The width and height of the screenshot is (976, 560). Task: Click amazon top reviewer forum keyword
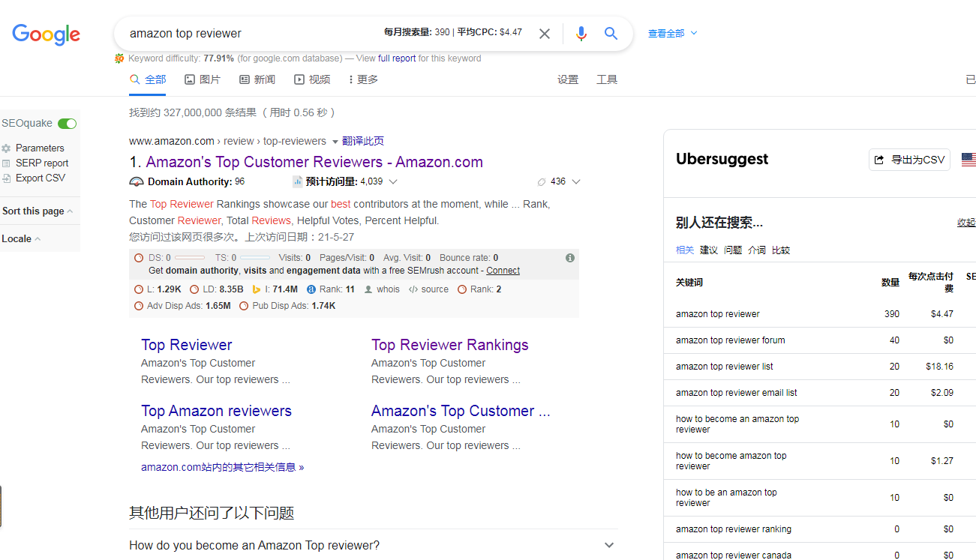731,340
